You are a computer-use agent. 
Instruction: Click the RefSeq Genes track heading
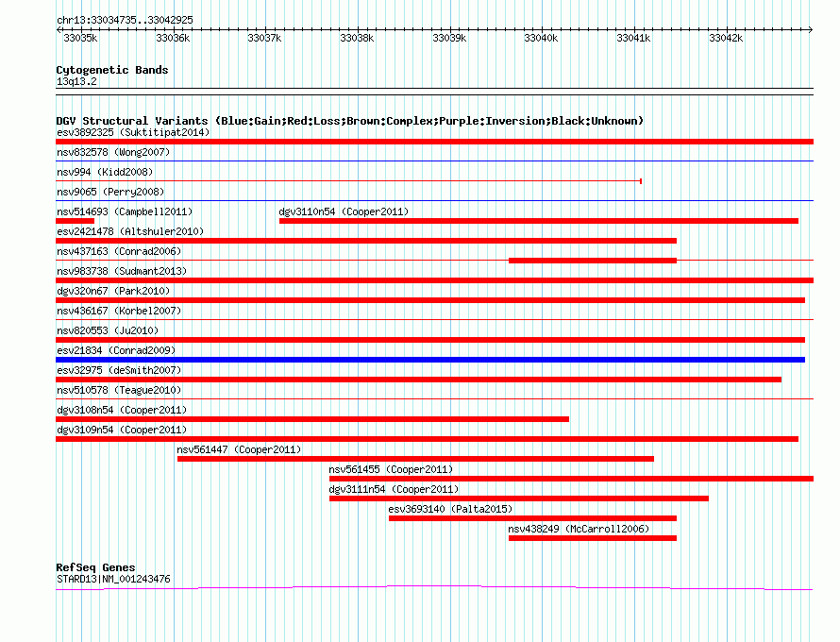95,567
